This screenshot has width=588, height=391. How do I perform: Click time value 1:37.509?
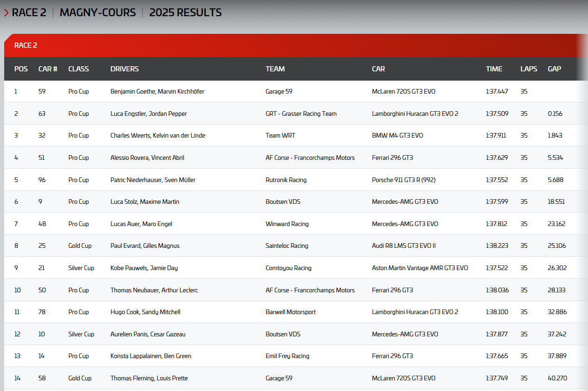497,114
